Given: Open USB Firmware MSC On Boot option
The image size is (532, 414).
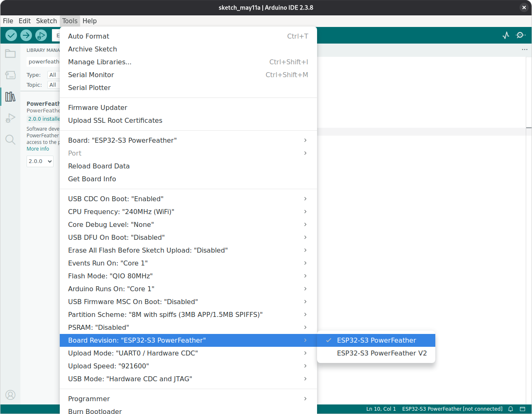Looking at the screenshot, I should pos(188,302).
